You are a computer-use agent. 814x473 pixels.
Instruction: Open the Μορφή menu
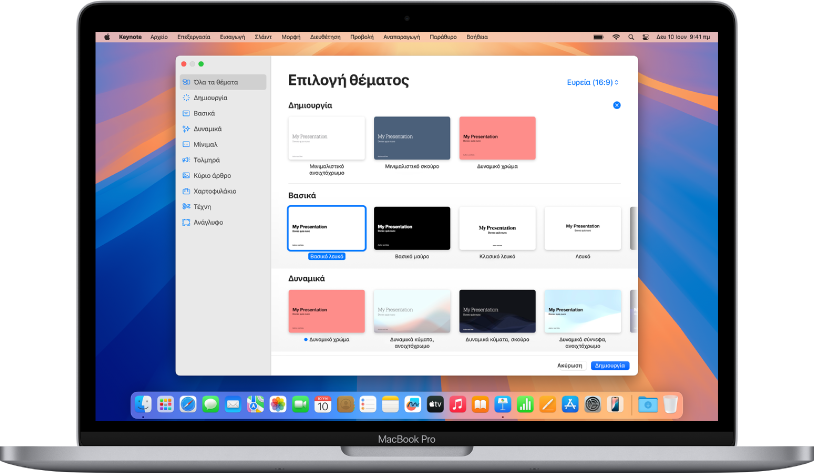click(291, 37)
